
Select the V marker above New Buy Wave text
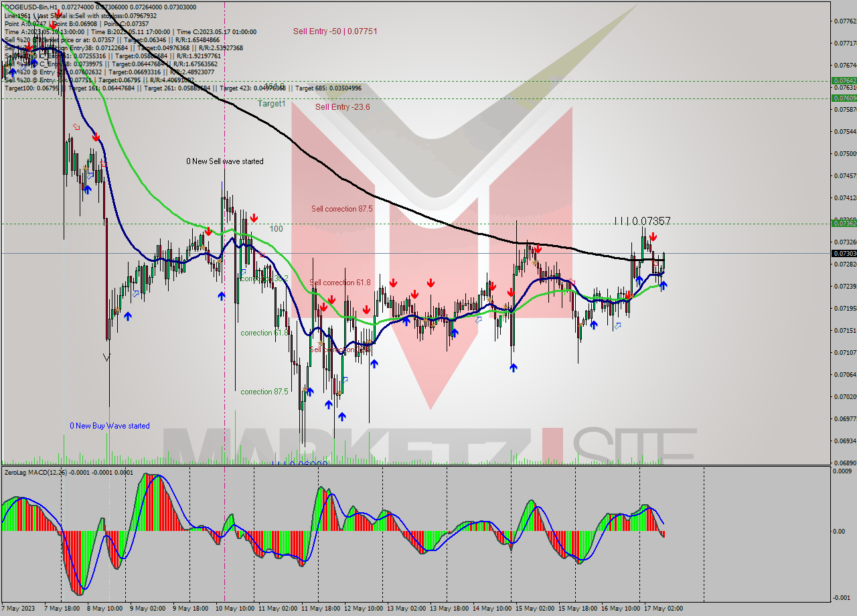106,358
